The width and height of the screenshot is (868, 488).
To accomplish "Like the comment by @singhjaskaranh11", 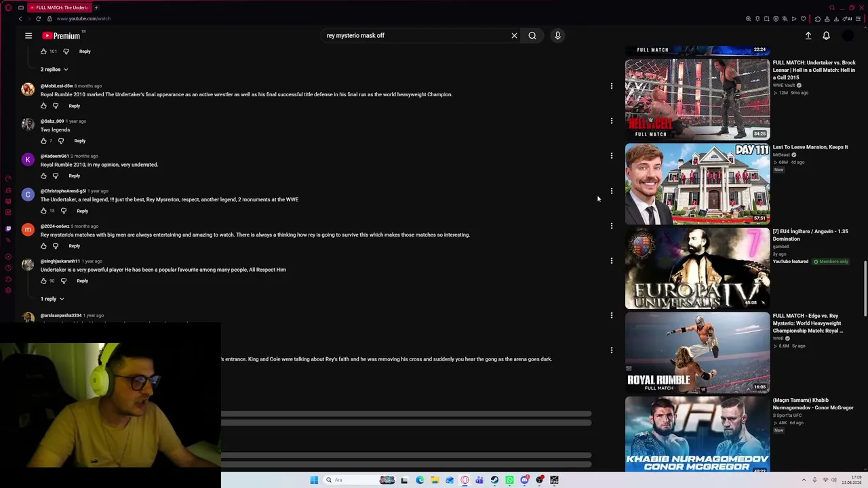I will point(43,281).
